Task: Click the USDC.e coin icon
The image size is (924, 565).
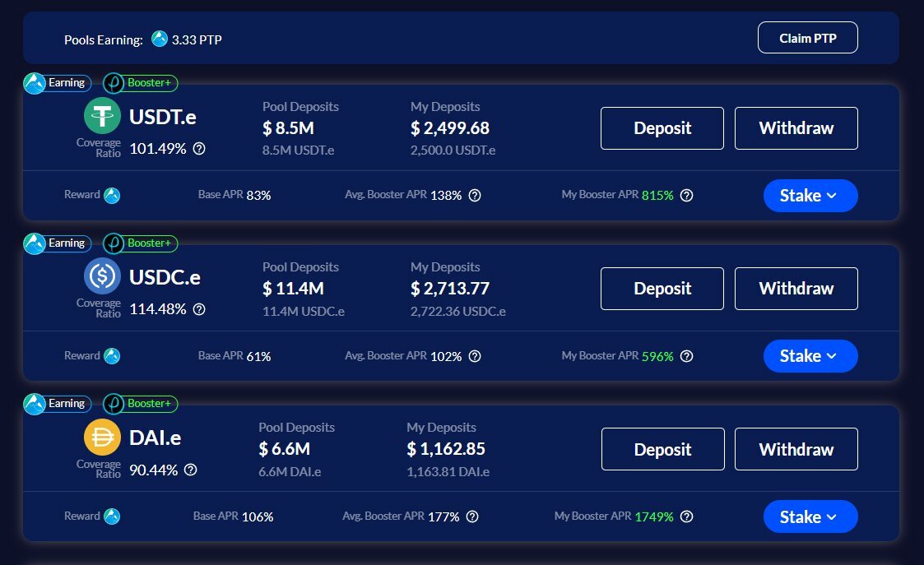Action: click(x=102, y=276)
